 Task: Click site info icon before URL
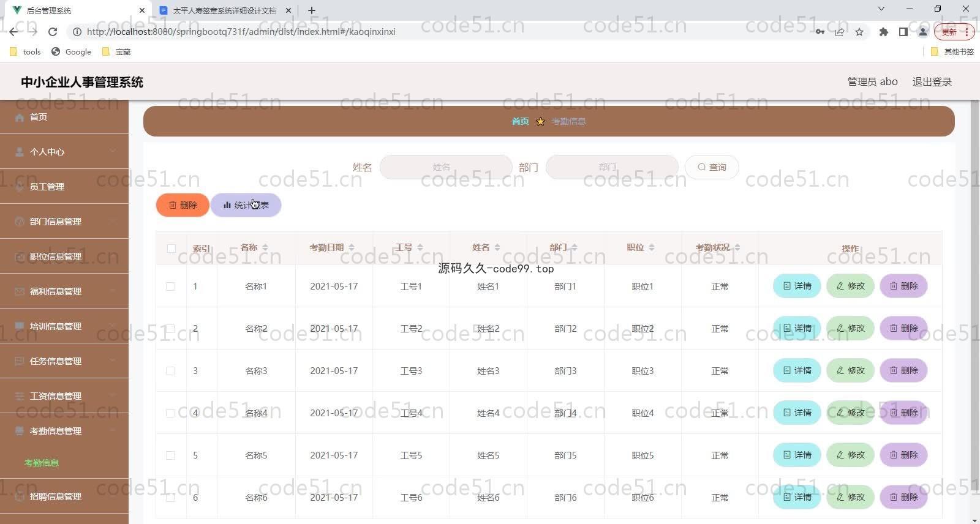pos(77,32)
